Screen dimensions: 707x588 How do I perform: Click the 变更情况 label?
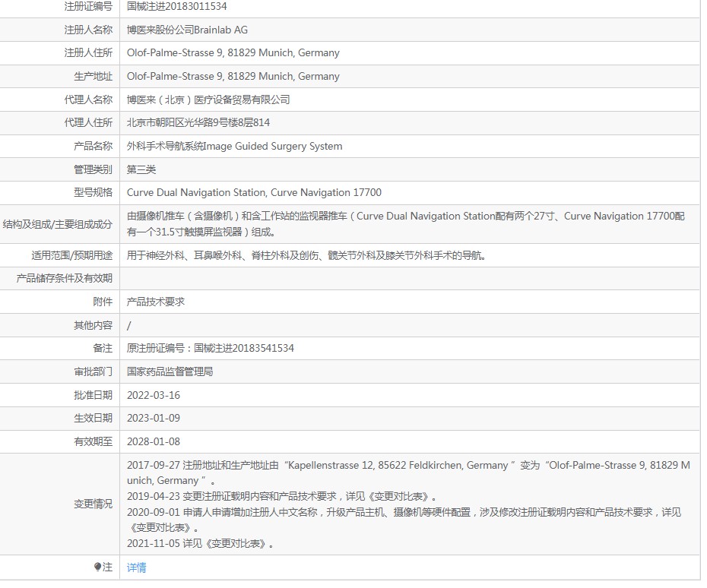pos(94,504)
